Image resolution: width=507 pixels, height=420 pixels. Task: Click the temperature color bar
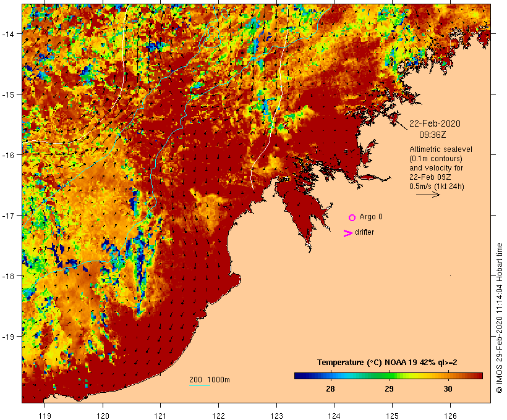click(388, 376)
